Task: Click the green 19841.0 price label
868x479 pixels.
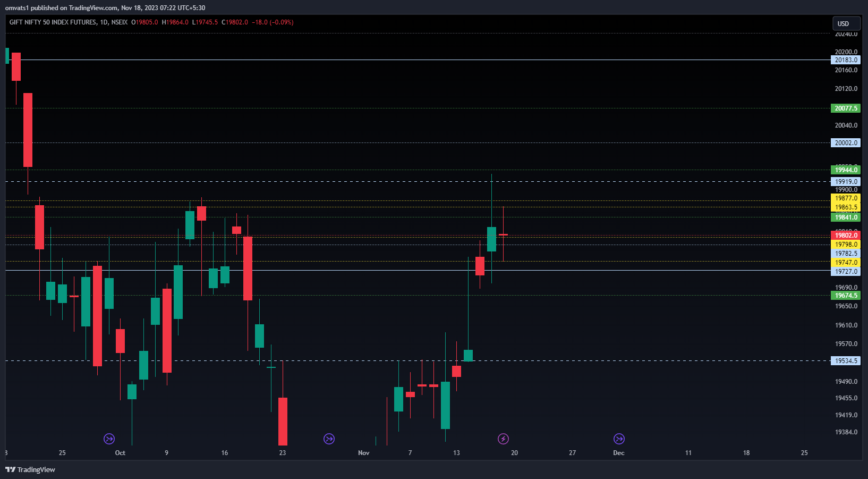Action: [x=846, y=217]
